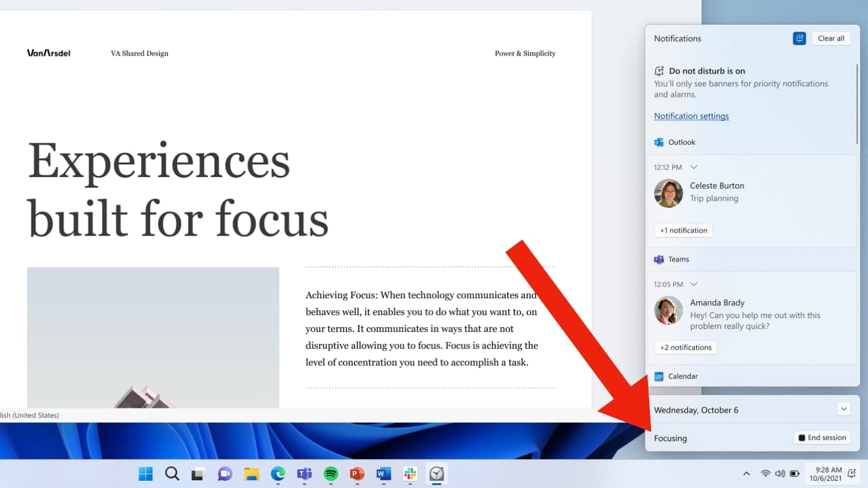Screen dimensions: 868x488
Task: Show the +1 notification from Outlook
Action: 684,231
